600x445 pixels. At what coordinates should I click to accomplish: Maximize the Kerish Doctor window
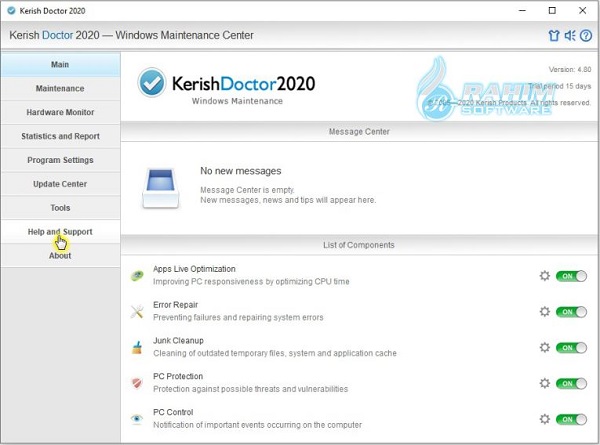tap(552, 11)
